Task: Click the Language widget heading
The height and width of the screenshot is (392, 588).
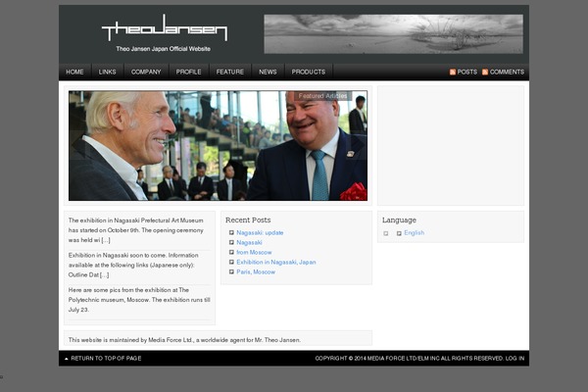Action: click(x=399, y=220)
